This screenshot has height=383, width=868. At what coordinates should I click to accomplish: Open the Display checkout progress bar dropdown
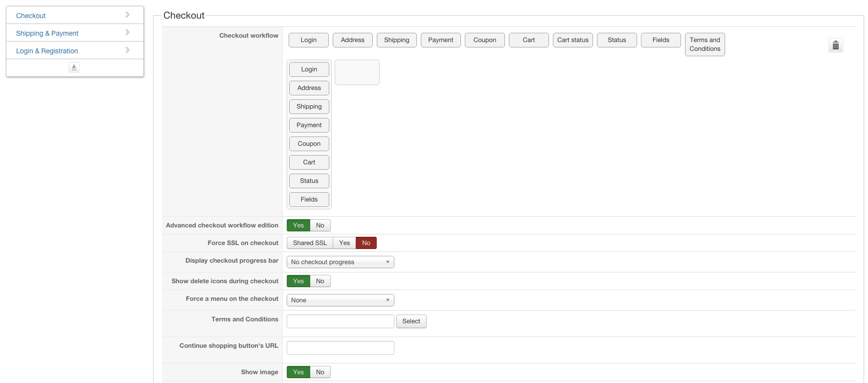click(x=341, y=262)
